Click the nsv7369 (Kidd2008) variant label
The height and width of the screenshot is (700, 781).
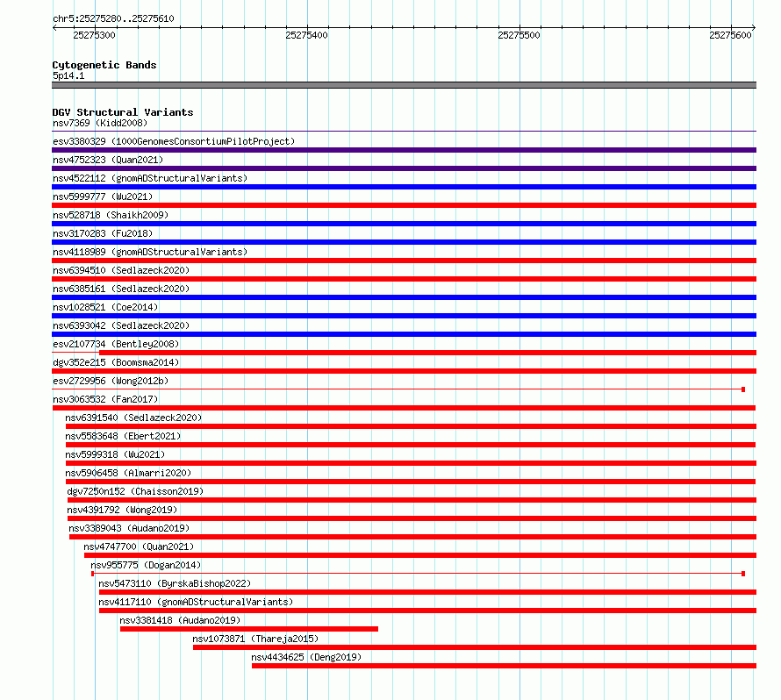click(100, 123)
